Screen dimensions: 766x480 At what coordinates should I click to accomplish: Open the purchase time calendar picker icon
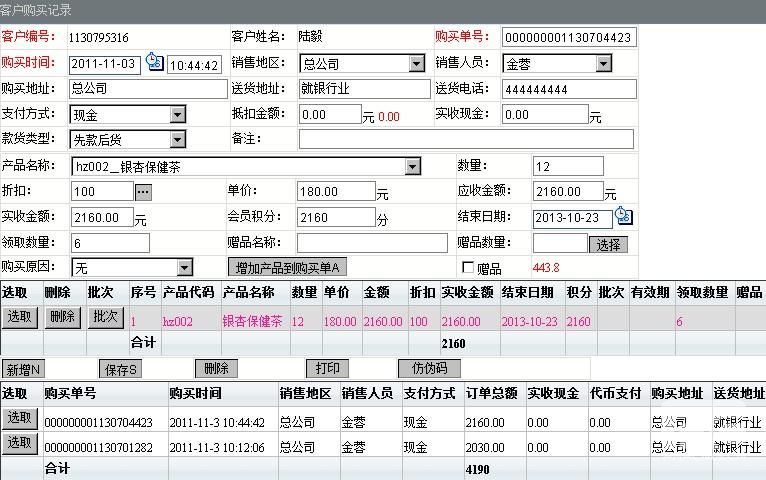coord(154,63)
